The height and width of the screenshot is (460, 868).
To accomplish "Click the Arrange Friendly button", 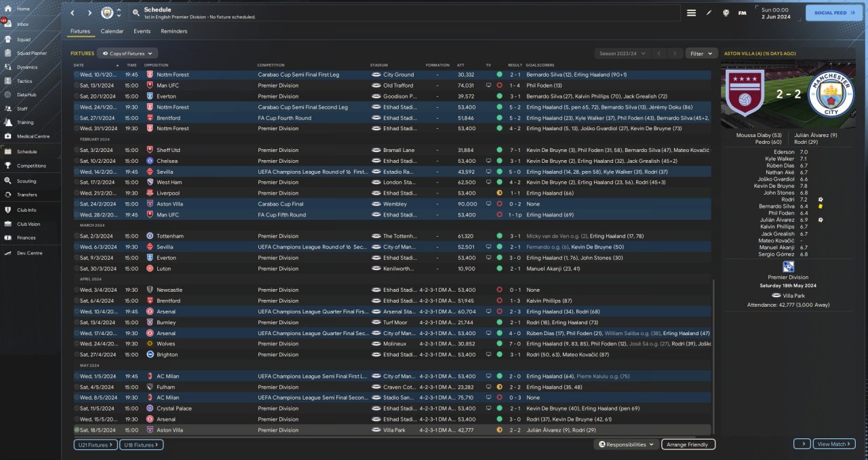I will (x=688, y=444).
